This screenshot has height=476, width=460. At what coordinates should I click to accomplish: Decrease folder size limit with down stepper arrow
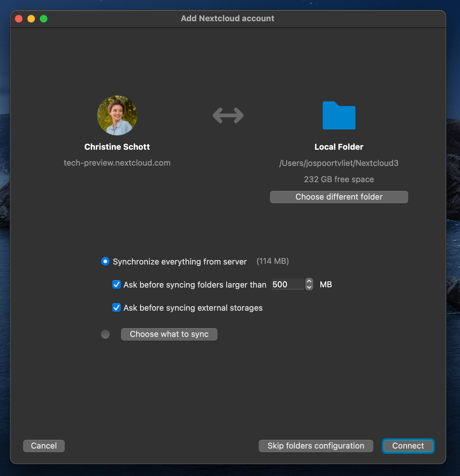tap(309, 287)
